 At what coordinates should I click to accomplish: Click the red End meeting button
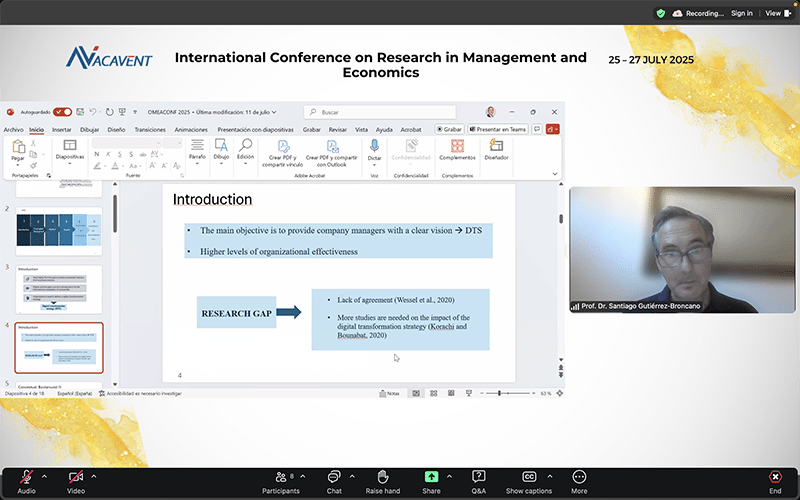(775, 478)
